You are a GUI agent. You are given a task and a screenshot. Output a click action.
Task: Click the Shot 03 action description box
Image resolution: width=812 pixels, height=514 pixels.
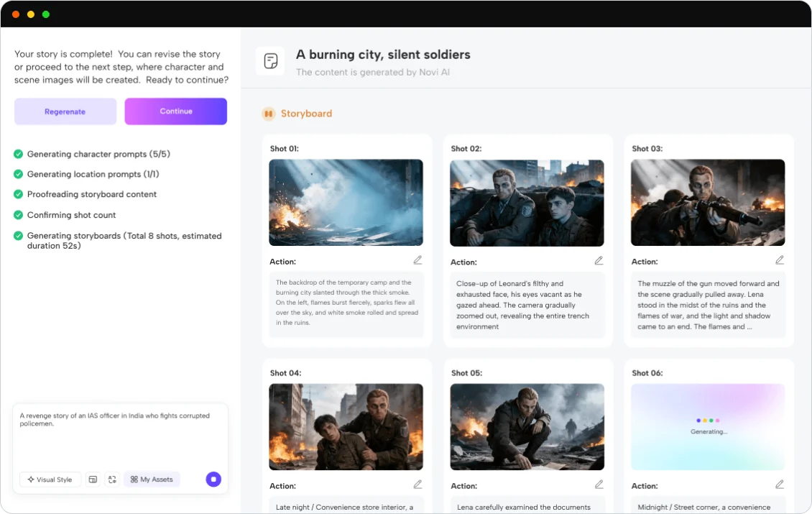click(709, 305)
